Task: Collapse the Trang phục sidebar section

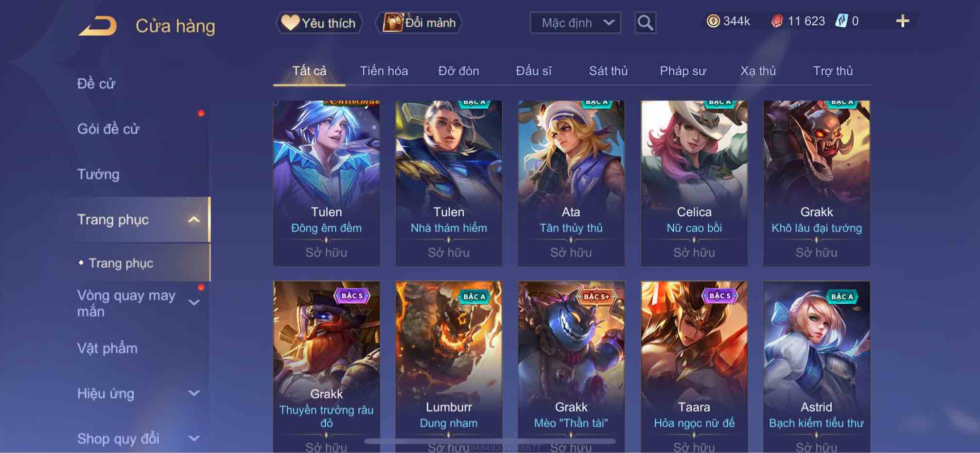Action: click(193, 220)
